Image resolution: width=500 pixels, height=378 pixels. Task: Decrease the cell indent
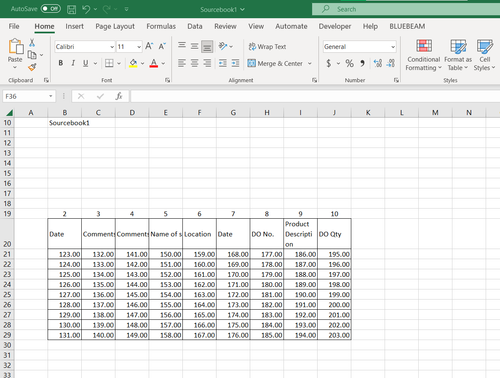point(223,63)
